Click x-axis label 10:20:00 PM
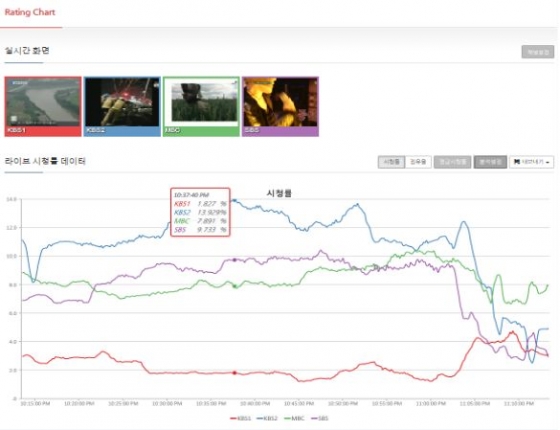This screenshot has width=560, height=430. 79,404
